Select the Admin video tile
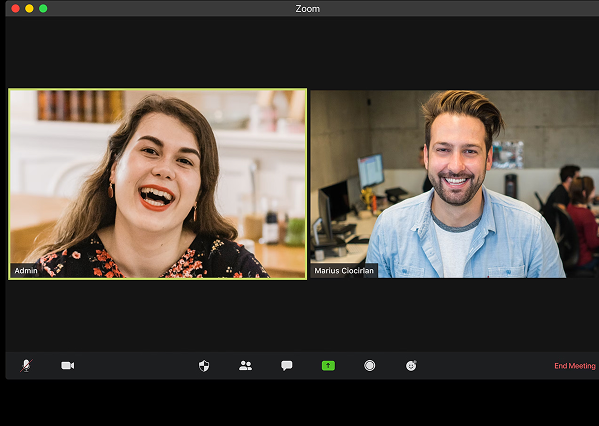 tap(157, 184)
